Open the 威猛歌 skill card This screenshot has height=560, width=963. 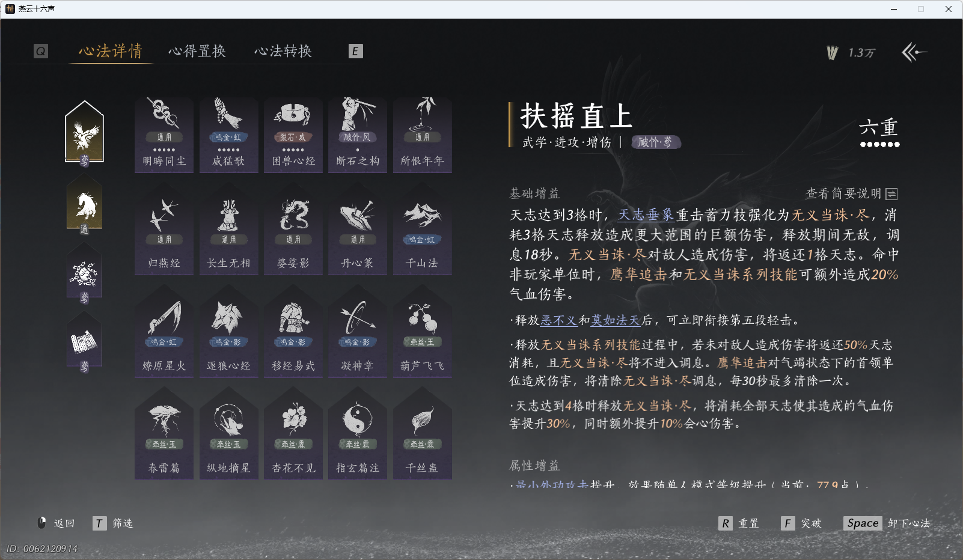pyautogui.click(x=228, y=135)
